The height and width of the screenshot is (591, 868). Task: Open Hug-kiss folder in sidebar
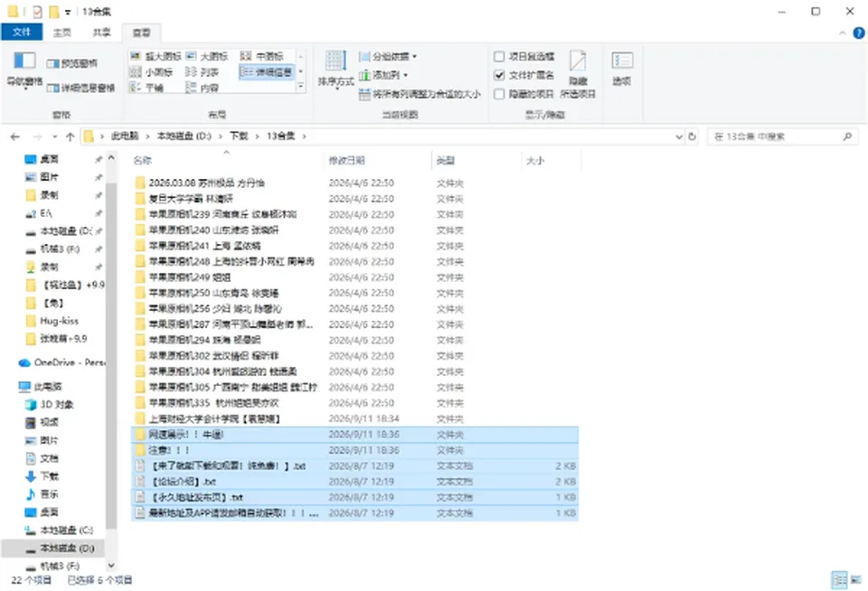click(x=52, y=321)
